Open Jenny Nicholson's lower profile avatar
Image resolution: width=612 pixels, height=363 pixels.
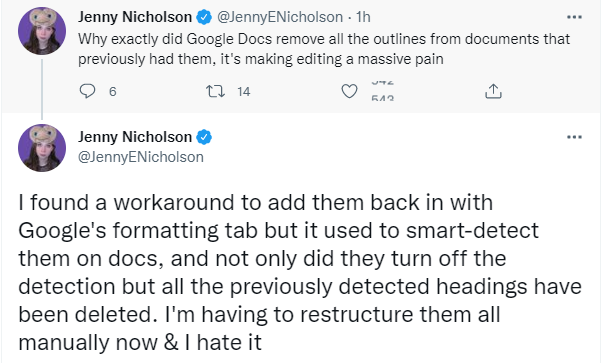point(42,148)
